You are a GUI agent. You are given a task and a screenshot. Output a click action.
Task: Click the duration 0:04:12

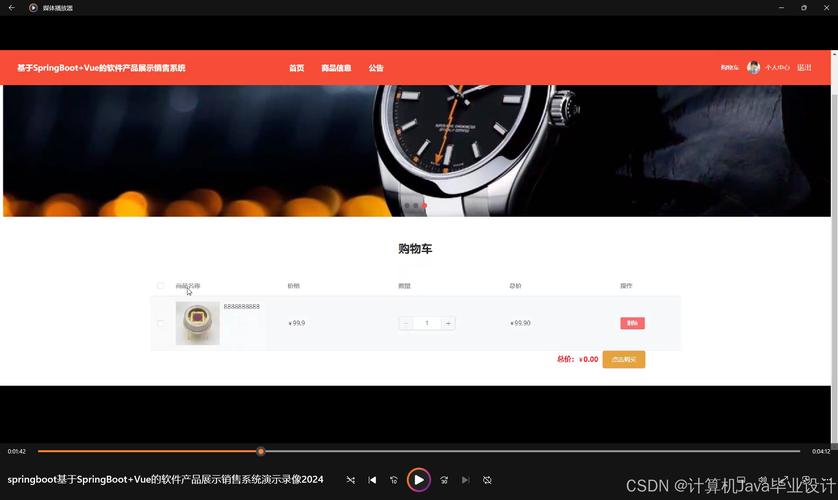pos(821,451)
